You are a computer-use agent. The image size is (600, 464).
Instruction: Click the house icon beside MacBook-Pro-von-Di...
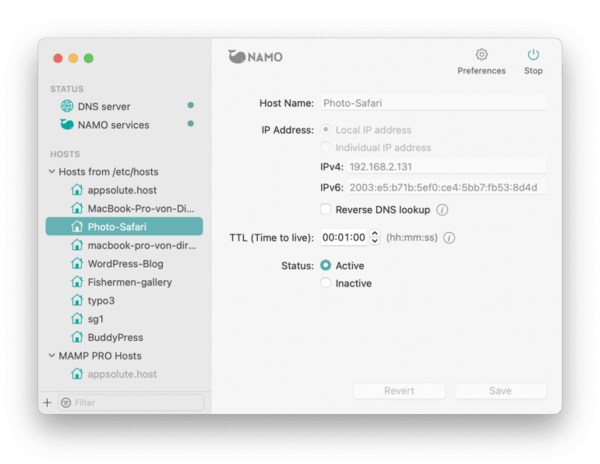77,208
